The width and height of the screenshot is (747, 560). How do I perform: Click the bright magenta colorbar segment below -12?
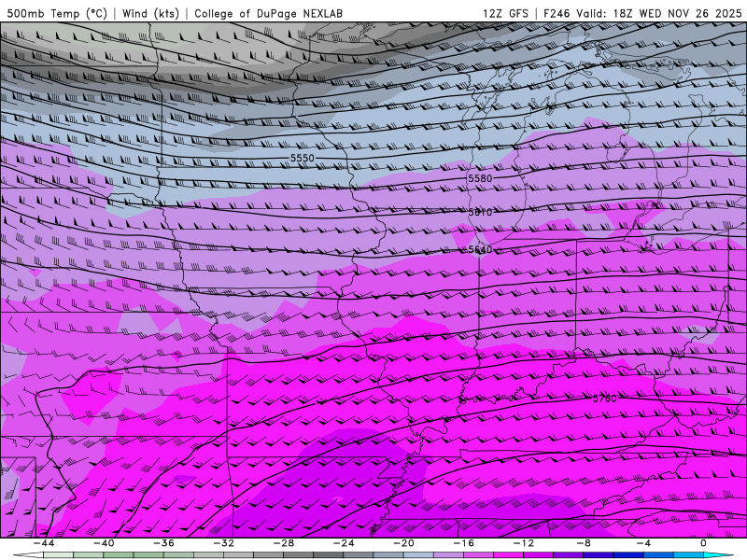(508, 555)
